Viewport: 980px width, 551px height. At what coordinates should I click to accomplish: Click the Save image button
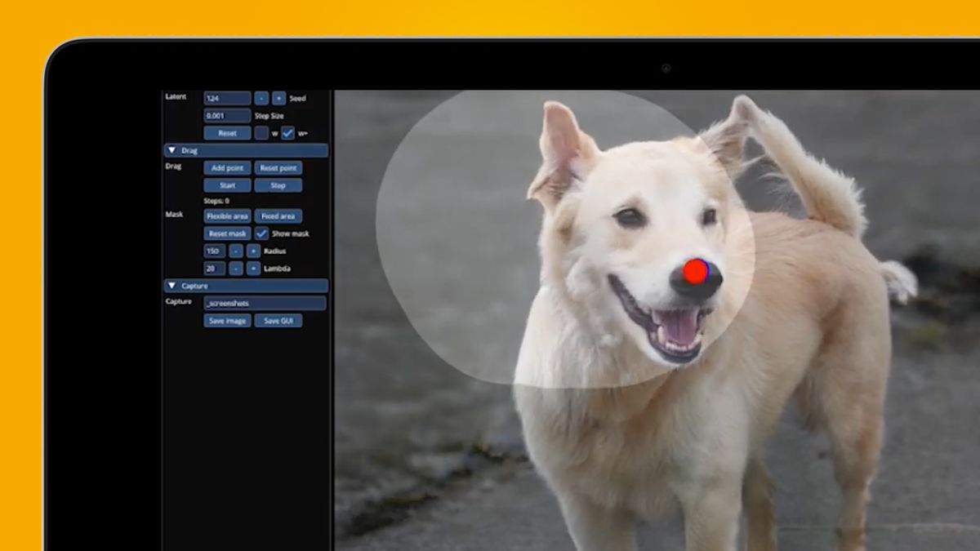227,321
